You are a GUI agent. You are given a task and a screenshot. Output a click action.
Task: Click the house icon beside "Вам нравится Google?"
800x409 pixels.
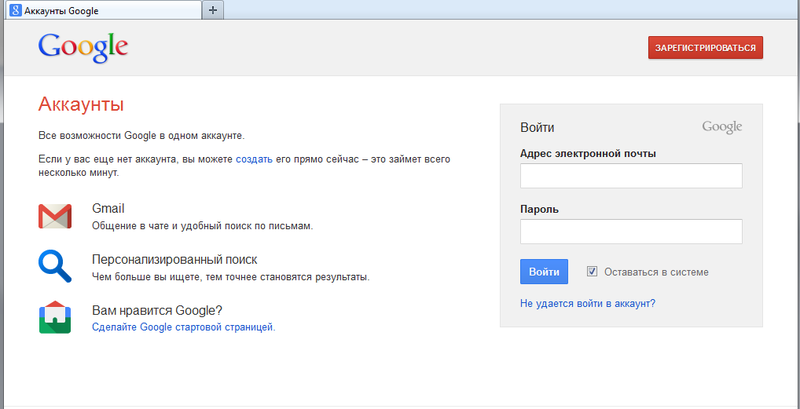click(54, 317)
